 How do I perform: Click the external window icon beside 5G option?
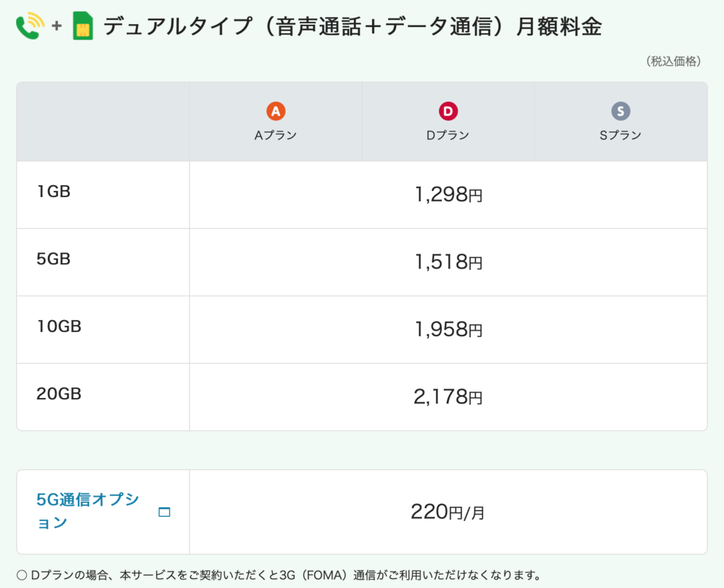click(164, 512)
